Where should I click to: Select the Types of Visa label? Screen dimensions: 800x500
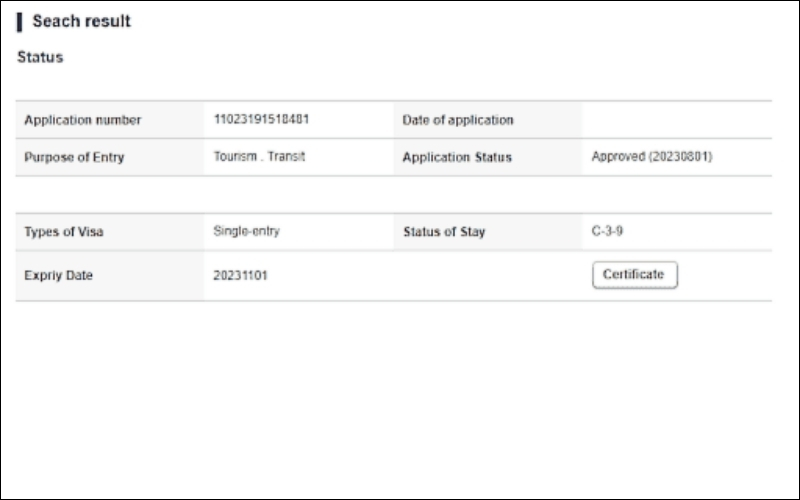[x=64, y=232]
